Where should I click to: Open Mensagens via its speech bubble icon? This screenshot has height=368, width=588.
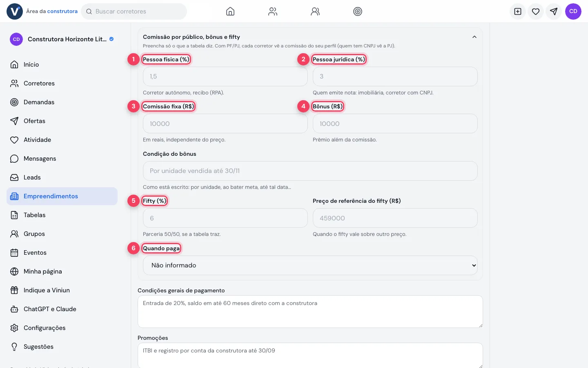click(14, 159)
